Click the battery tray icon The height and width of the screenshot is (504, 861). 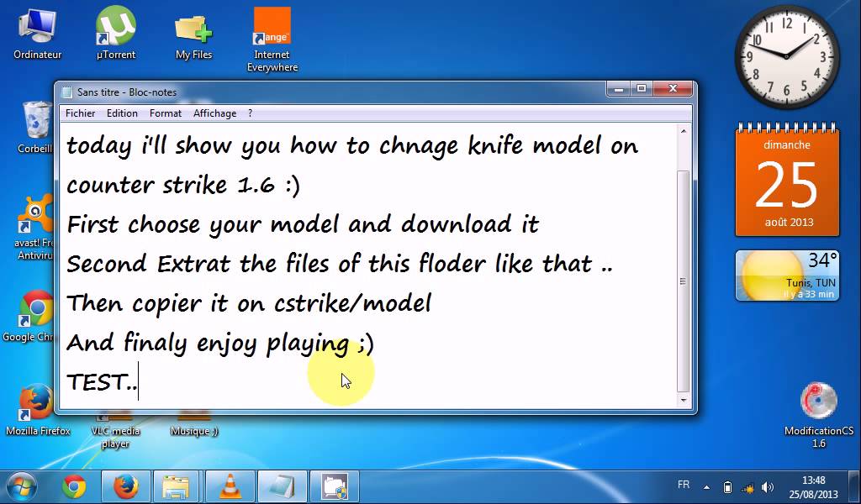point(727,487)
